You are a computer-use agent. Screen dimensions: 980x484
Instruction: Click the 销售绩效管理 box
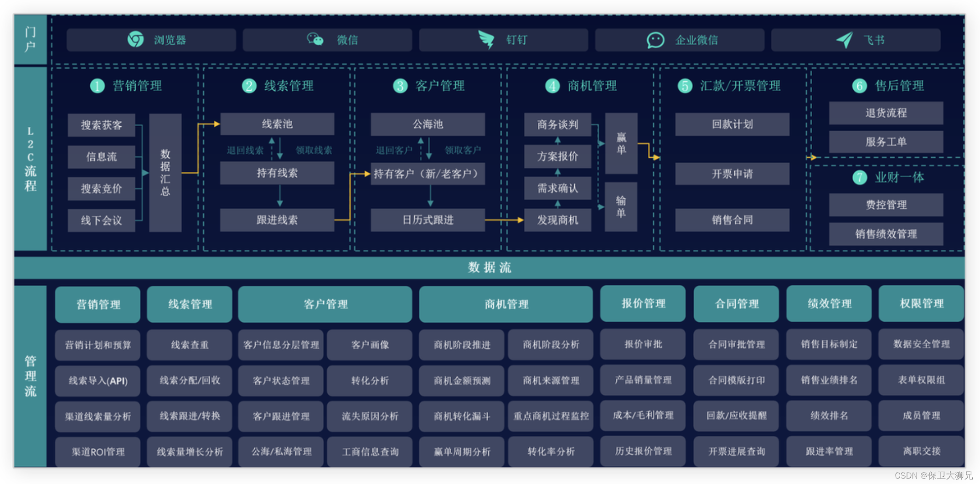click(886, 234)
